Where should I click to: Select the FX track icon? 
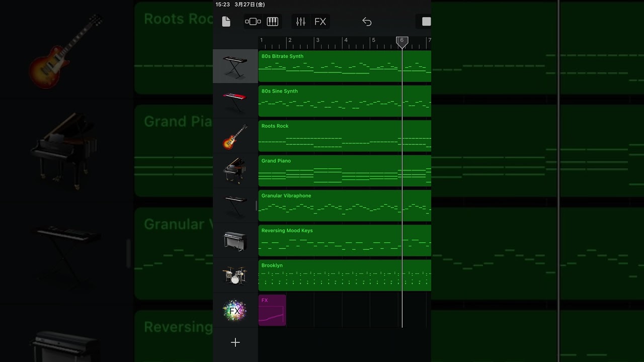click(235, 311)
